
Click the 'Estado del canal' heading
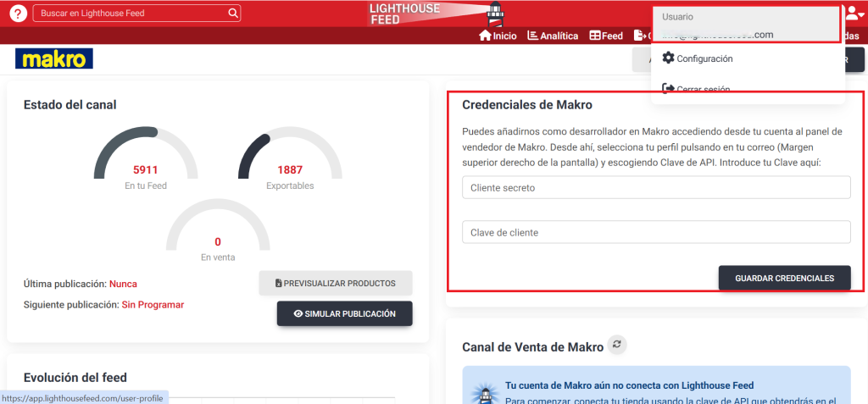click(x=70, y=104)
